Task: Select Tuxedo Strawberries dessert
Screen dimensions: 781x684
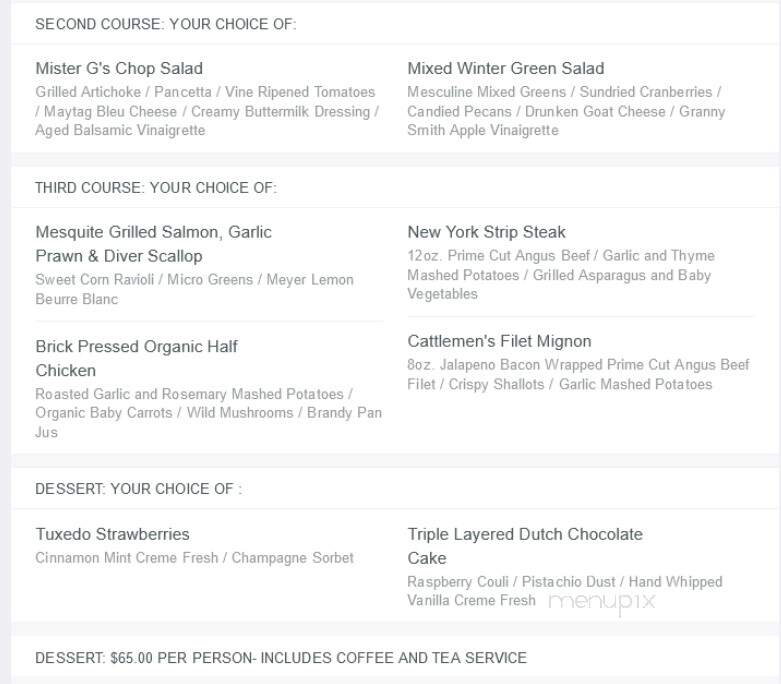Action: coord(113,535)
